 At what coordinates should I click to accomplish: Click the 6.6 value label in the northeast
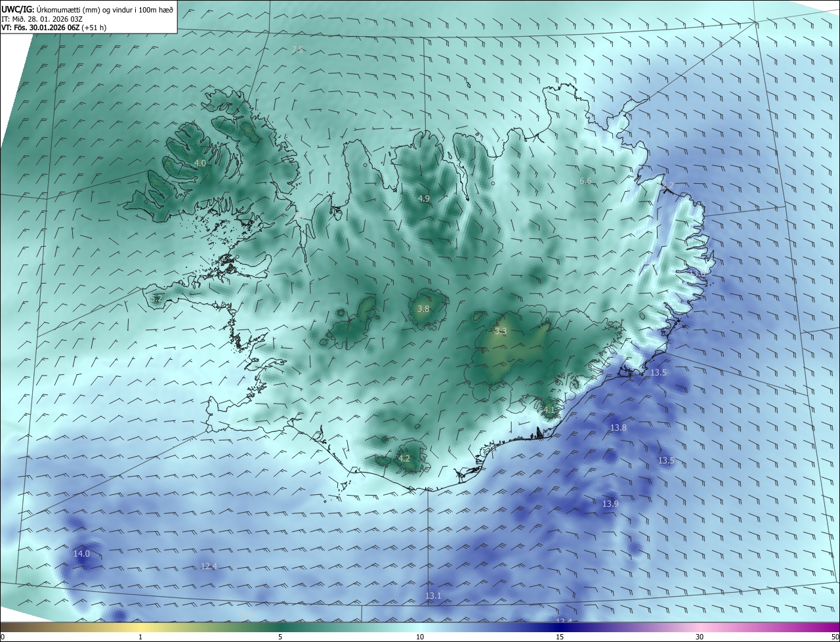click(x=585, y=181)
